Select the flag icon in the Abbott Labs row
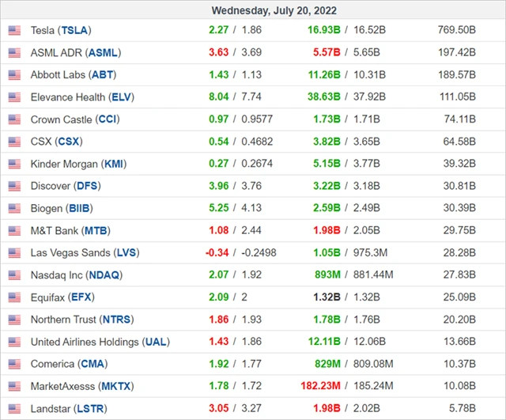Image resolution: width=506 pixels, height=420 pixels. point(14,75)
